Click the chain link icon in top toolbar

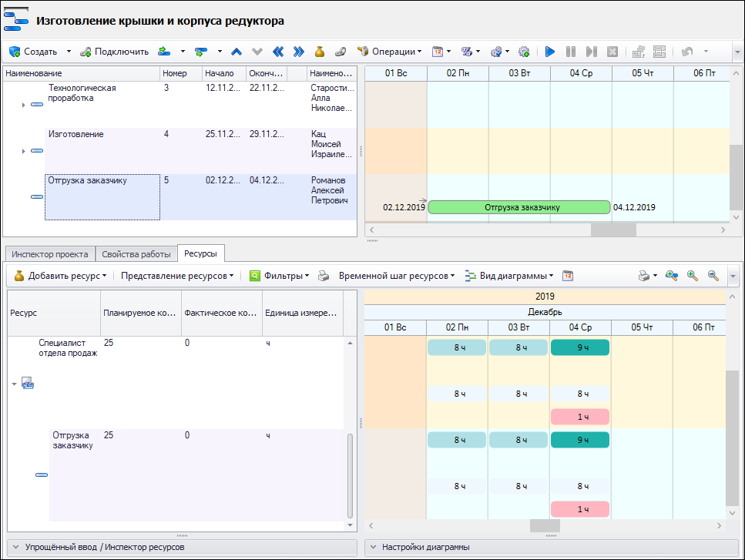(x=341, y=52)
